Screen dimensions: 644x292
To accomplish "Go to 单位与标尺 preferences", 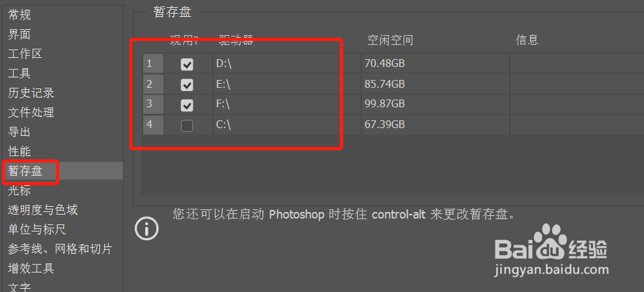I will (37, 230).
